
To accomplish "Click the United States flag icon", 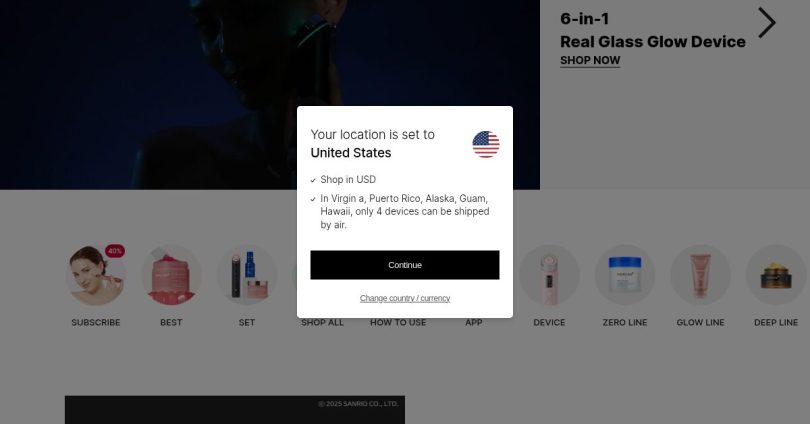I will (486, 144).
